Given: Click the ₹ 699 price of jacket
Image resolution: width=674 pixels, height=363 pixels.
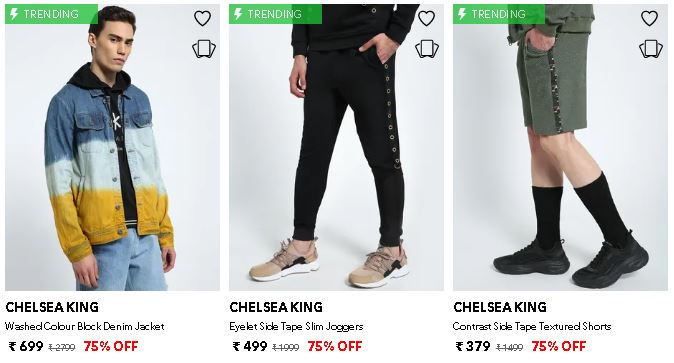Looking at the screenshot, I should [26, 346].
